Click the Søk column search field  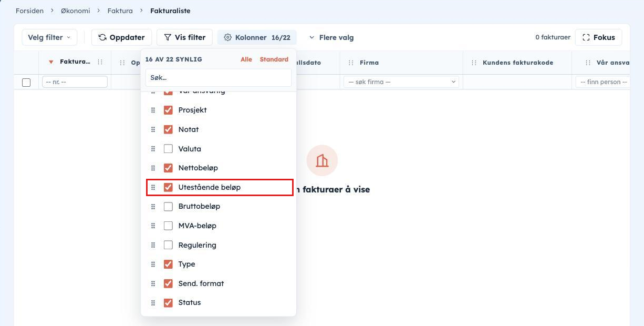pos(219,77)
